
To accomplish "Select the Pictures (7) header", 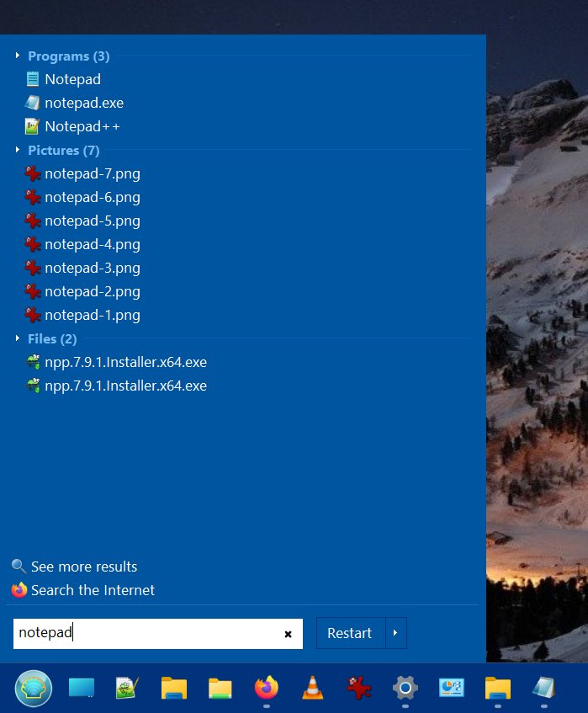I will pos(64,150).
